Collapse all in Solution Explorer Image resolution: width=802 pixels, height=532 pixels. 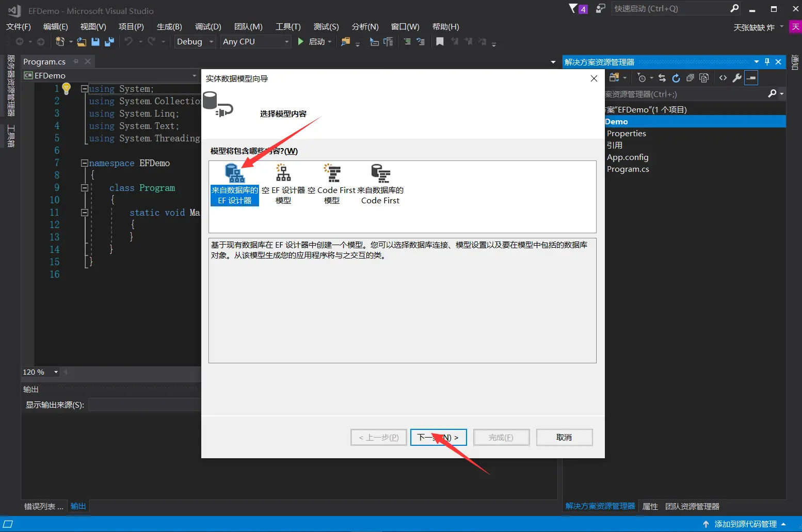click(x=690, y=78)
